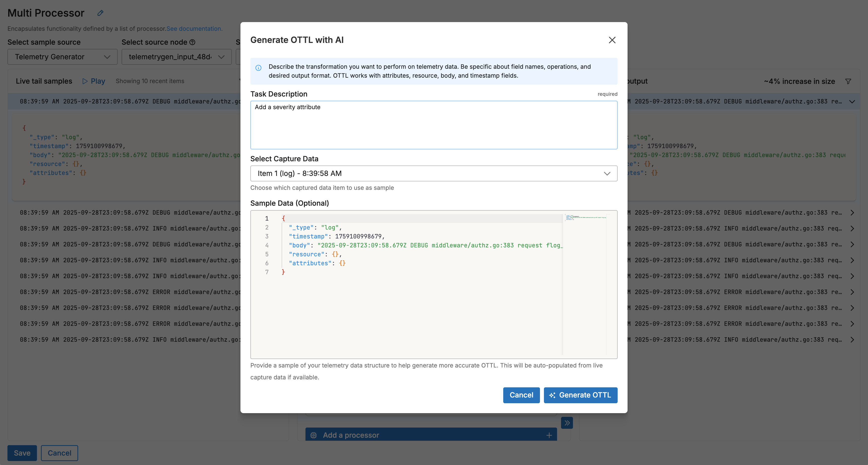This screenshot has height=465, width=868.
Task: Expand the last INFO output log row
Action: tap(852, 340)
